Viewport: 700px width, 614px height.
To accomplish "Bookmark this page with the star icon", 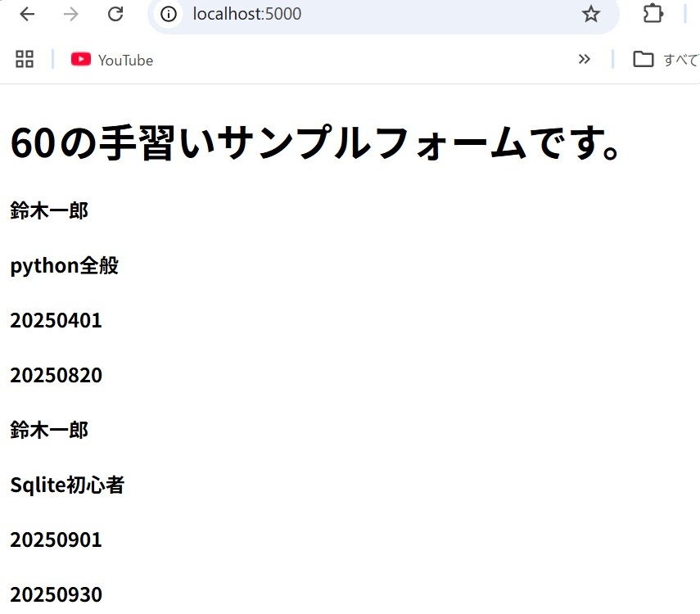I will coord(590,14).
